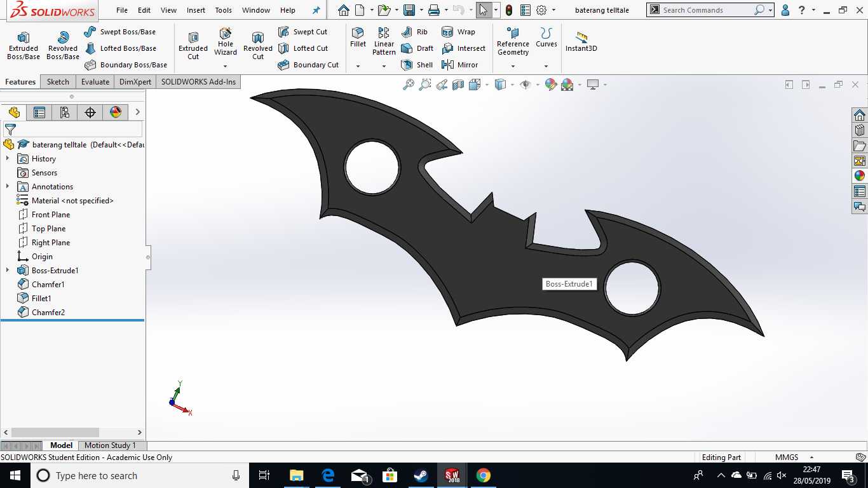Open the Tools menu

(223, 10)
